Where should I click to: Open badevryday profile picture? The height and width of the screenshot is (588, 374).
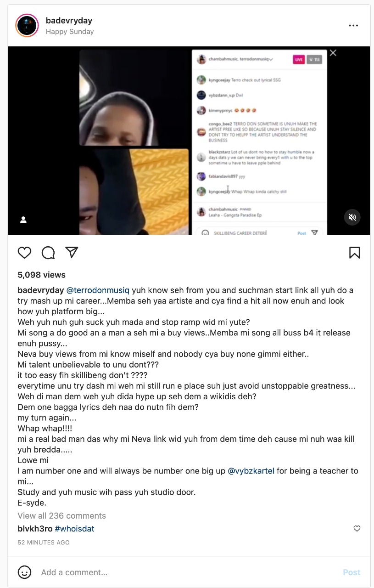[27, 26]
